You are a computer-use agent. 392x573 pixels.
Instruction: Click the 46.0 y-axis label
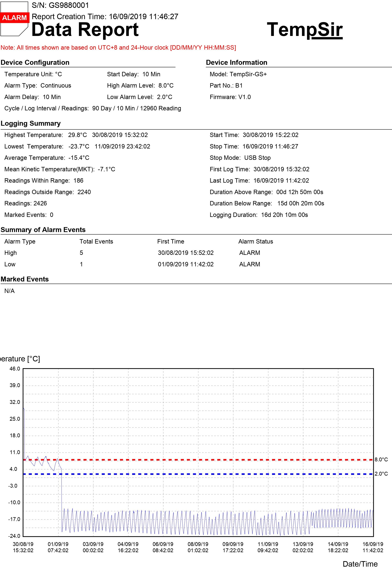tap(15, 369)
